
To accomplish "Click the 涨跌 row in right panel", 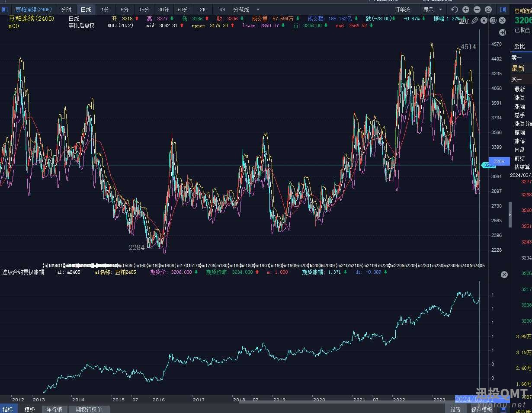I will [521, 98].
